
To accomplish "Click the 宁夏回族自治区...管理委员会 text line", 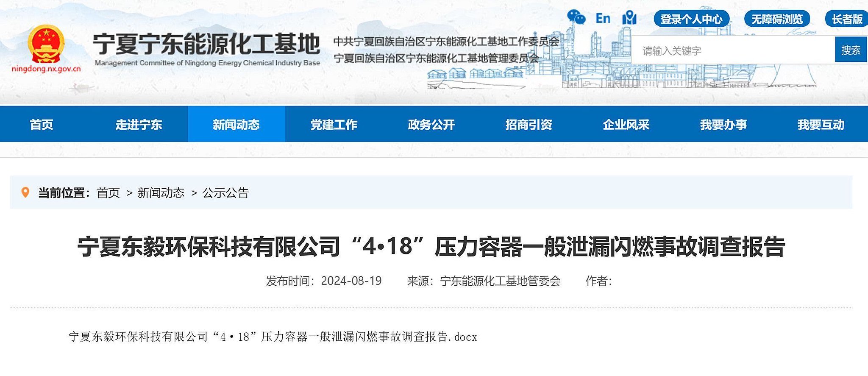I will (436, 58).
